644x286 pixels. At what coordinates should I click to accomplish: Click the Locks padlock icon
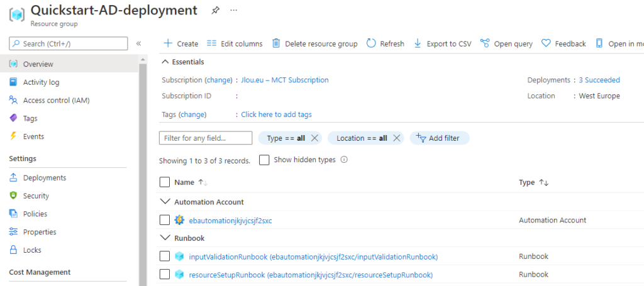click(14, 250)
